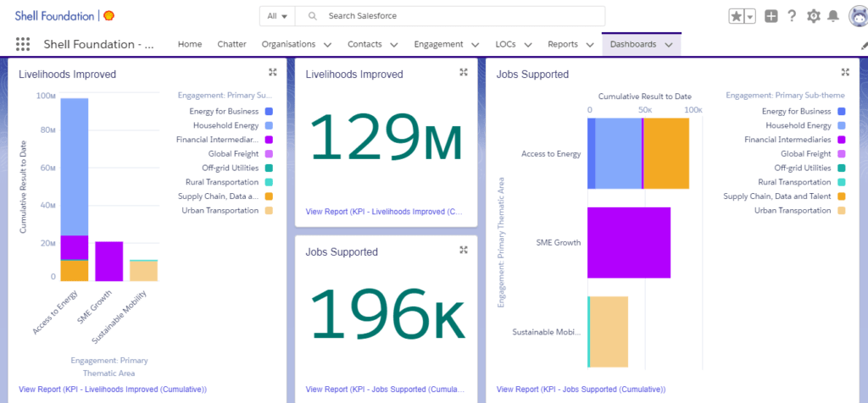The height and width of the screenshot is (403, 868).
Task: Click the search magnifier icon
Action: click(x=312, y=16)
